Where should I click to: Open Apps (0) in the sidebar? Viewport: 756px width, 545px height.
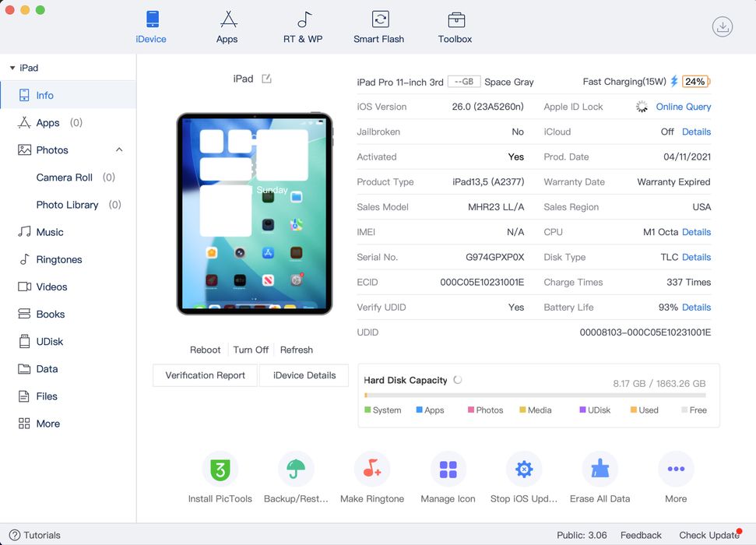69,122
